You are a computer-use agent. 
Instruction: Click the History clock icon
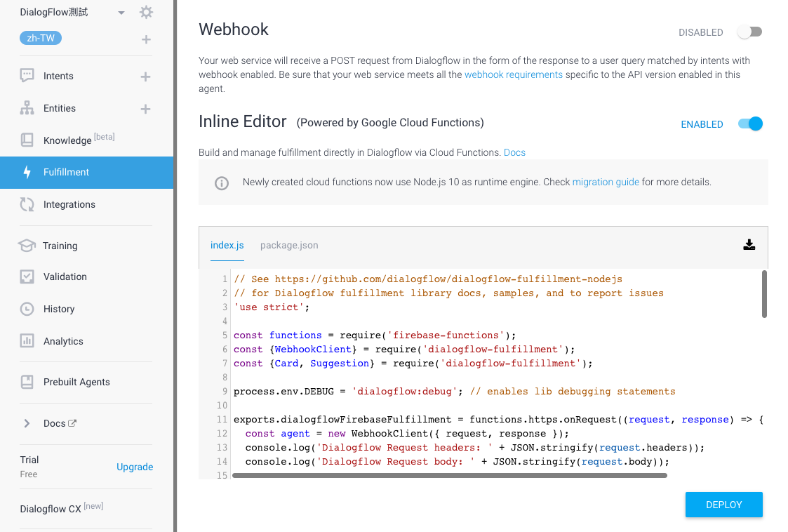click(27, 309)
